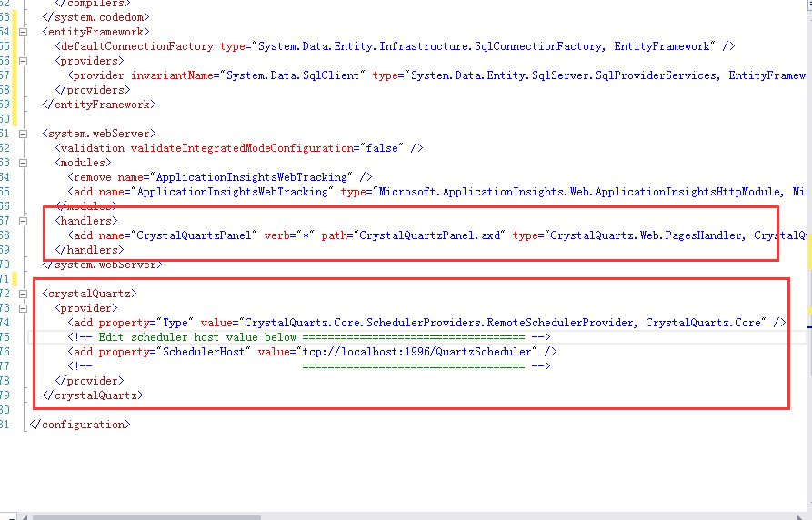Click the closing </handlers> tag
The image size is (812, 520).
(x=90, y=250)
